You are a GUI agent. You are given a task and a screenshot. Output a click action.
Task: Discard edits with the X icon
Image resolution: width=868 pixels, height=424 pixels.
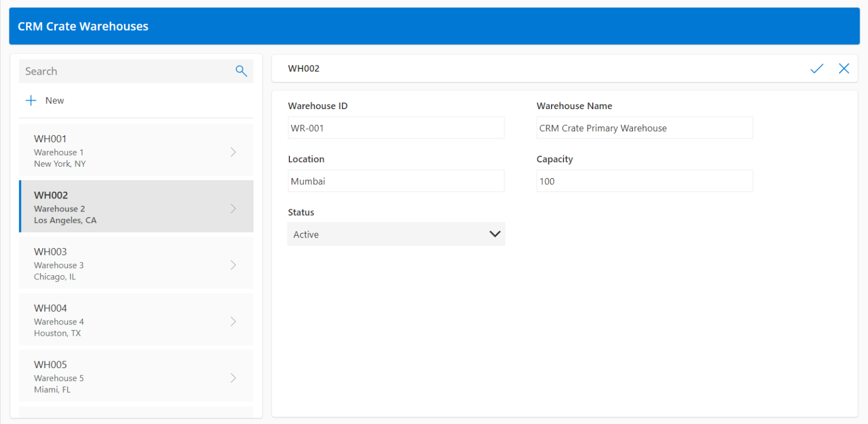tap(844, 68)
